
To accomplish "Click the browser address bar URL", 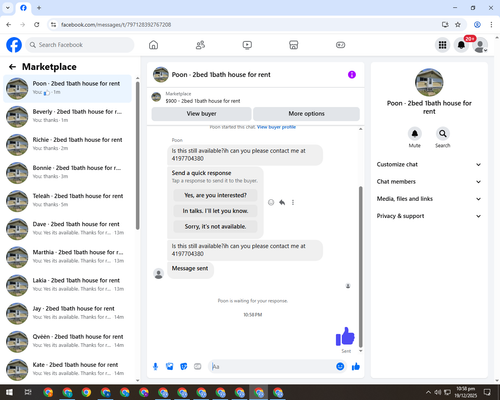I will coord(116,25).
